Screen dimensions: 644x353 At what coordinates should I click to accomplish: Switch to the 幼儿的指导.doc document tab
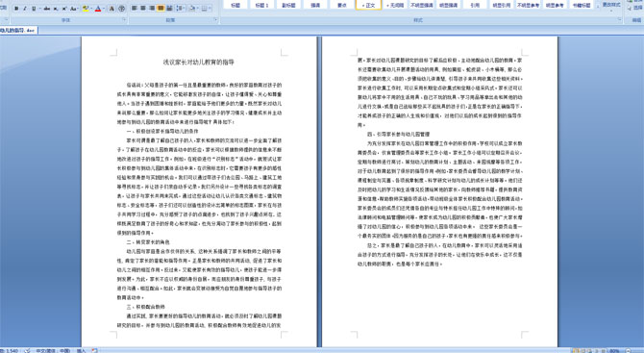click(18, 30)
